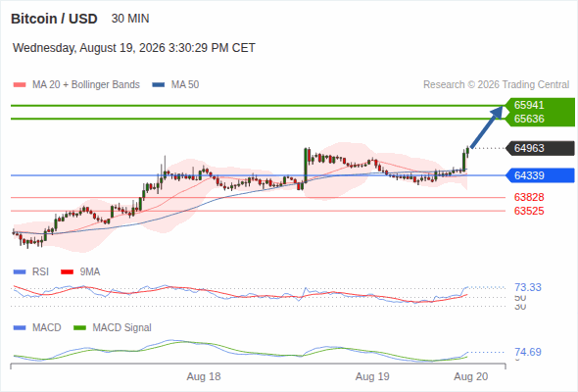Click the blue 64339 pivot price tag
The width and height of the screenshot is (578, 392).
click(x=540, y=175)
